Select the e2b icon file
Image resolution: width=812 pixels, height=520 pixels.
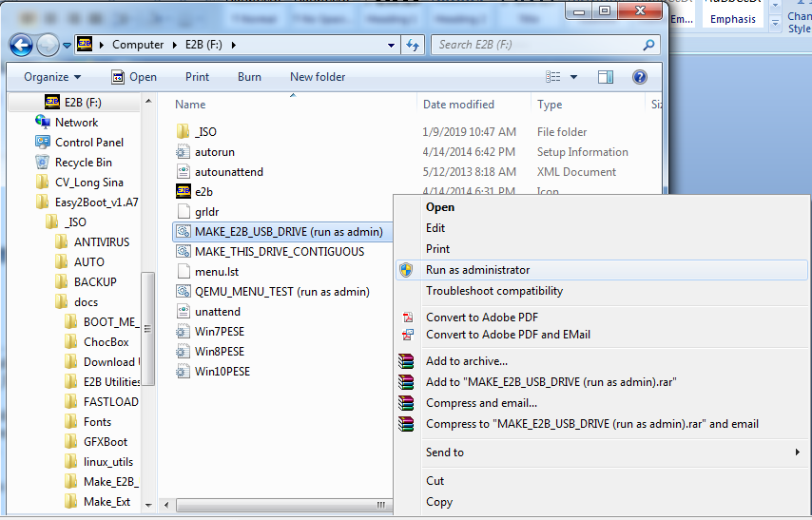pyautogui.click(x=203, y=192)
